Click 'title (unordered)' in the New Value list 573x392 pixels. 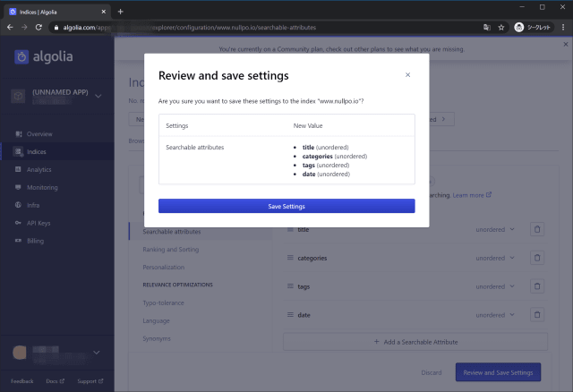click(325, 148)
